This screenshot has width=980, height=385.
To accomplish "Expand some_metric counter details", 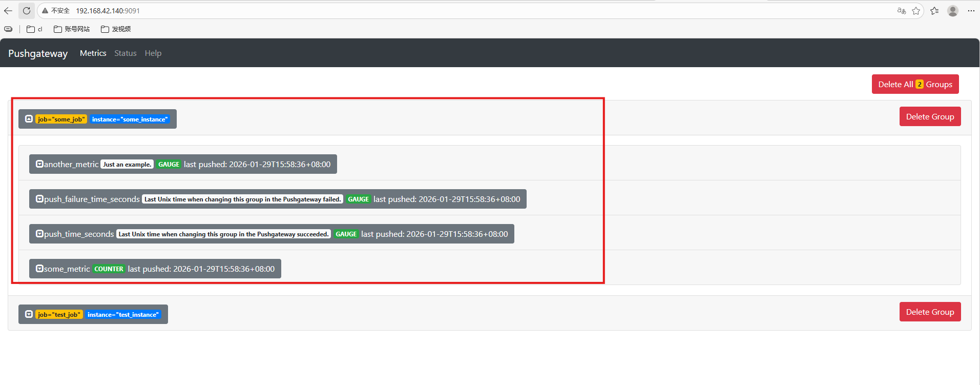I will [x=39, y=269].
